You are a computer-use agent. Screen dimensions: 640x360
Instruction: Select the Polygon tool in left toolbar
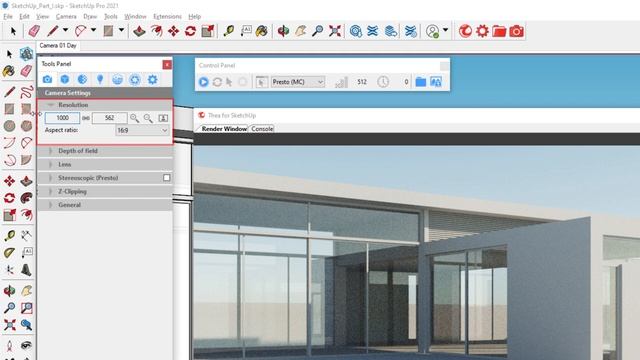pyautogui.click(x=26, y=126)
